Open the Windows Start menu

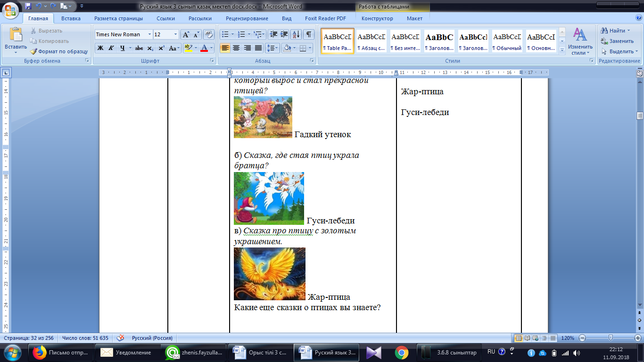[12, 352]
